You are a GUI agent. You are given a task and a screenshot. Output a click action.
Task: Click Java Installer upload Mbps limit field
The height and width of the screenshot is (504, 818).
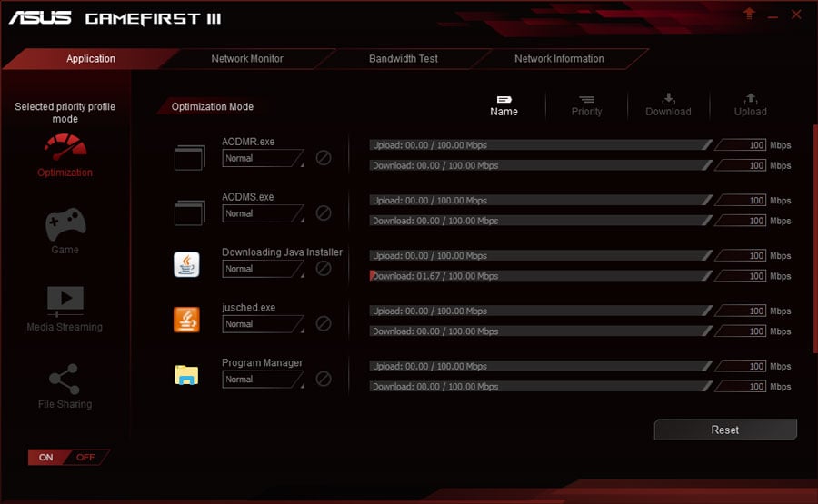tap(741, 255)
